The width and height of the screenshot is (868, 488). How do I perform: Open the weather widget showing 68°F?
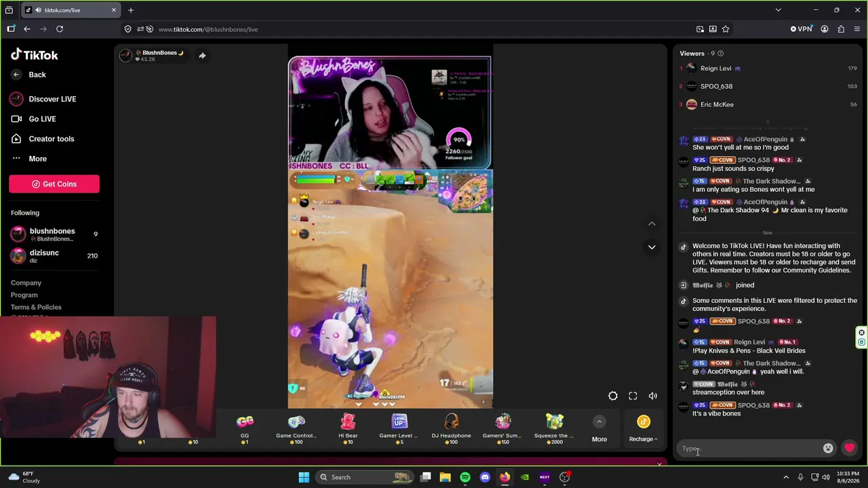24,477
